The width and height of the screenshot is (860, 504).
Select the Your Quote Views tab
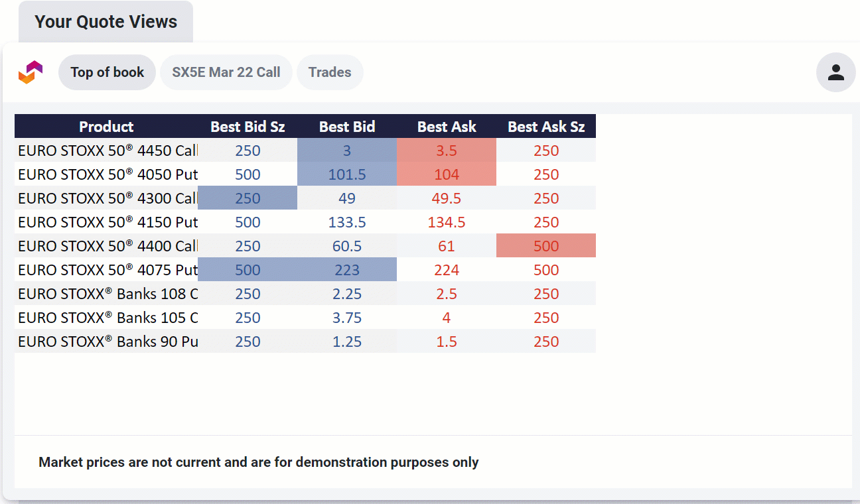(x=106, y=22)
